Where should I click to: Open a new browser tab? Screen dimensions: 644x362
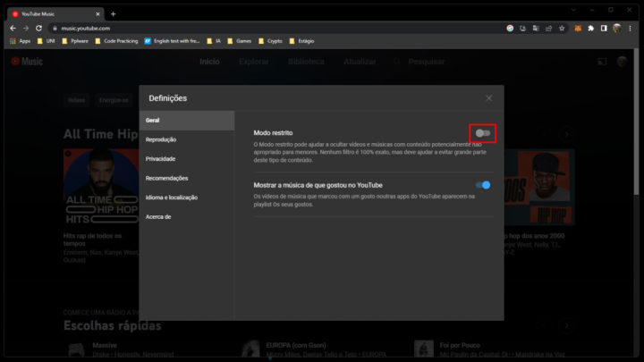(x=113, y=14)
